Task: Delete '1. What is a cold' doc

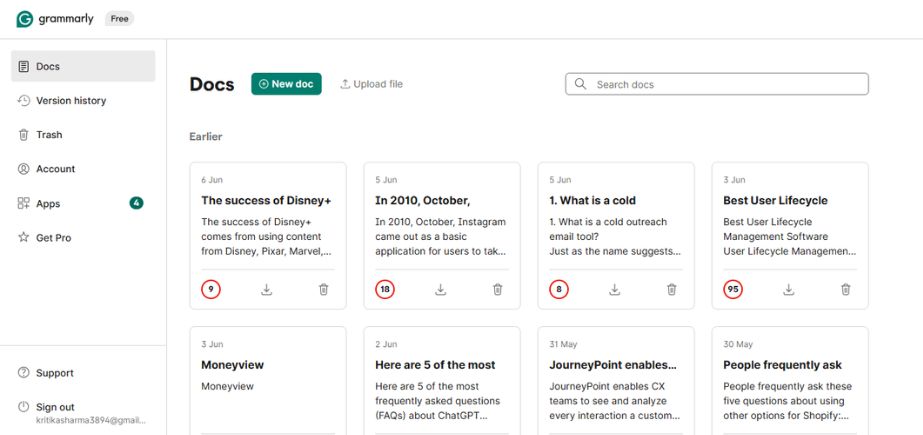Action: (672, 290)
